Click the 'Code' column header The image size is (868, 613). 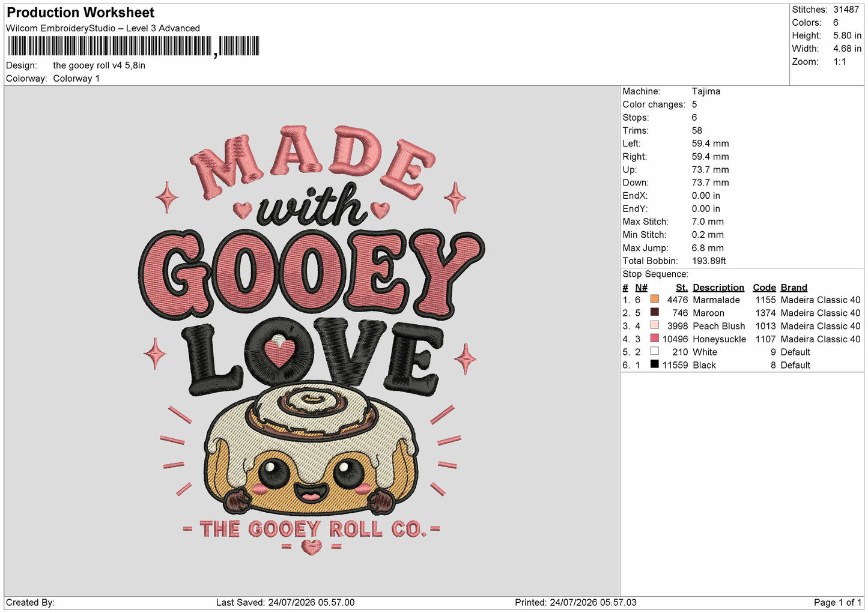pos(764,288)
